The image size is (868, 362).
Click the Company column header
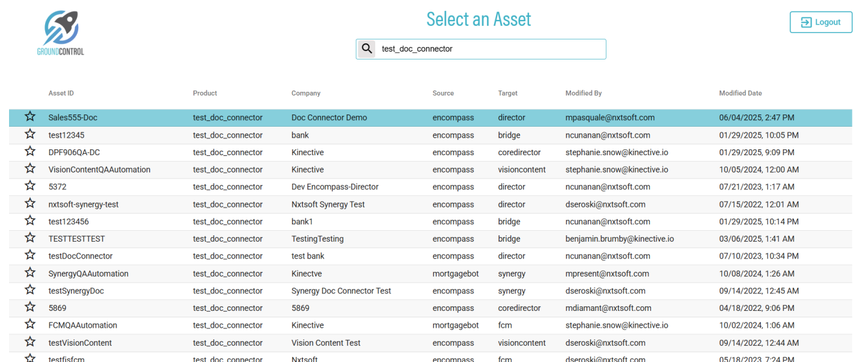(305, 93)
